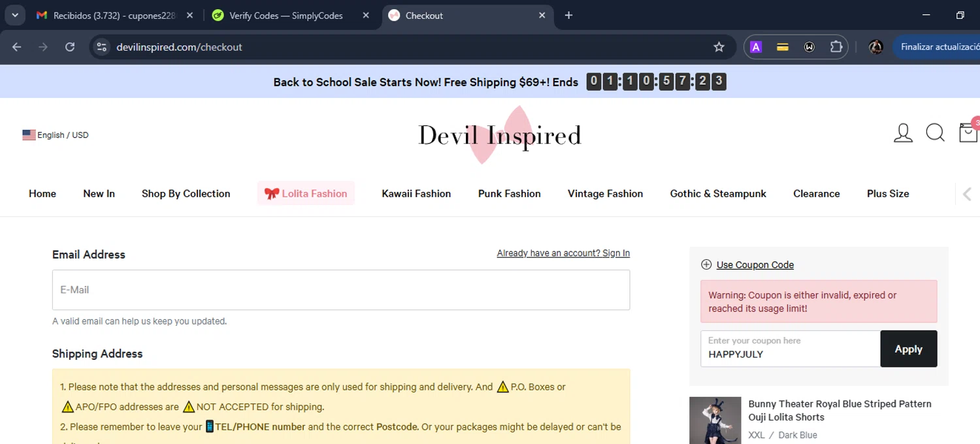Click the Shipping Address heading
The width and height of the screenshot is (980, 444).
[97, 354]
